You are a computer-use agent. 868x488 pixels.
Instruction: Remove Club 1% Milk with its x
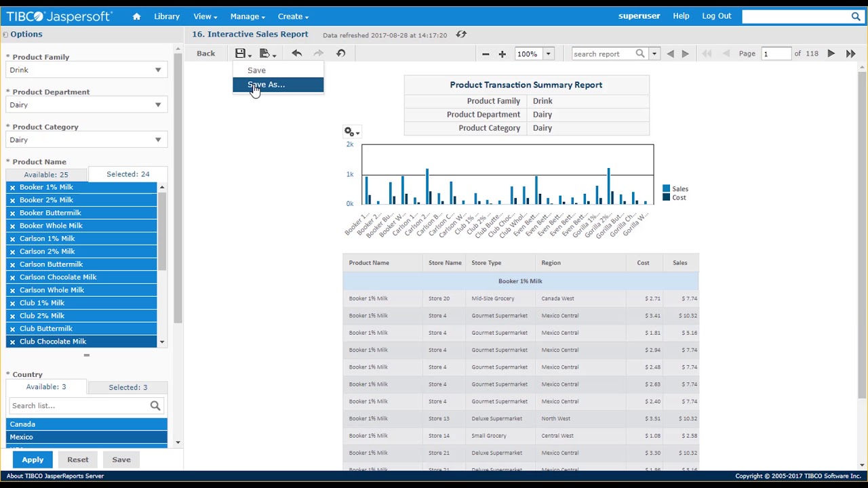12,304
